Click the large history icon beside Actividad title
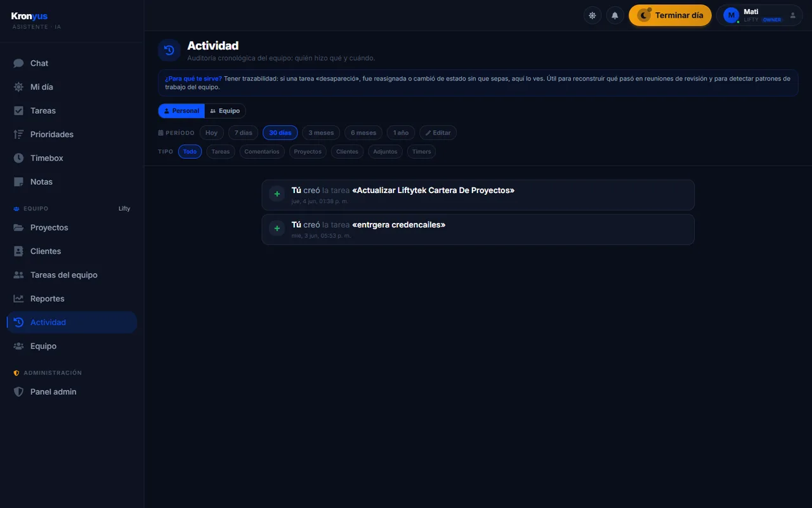The image size is (812, 508). (x=169, y=50)
